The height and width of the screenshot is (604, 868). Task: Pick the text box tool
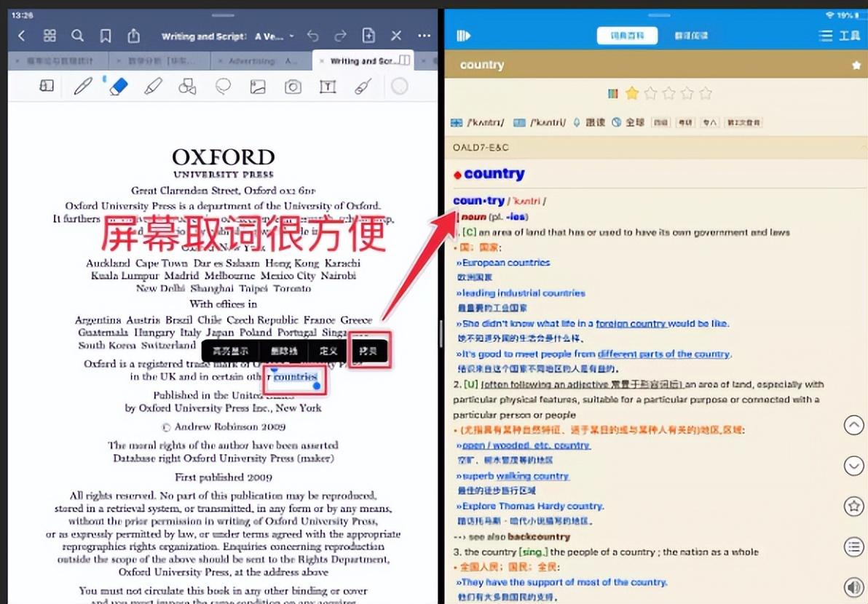pos(328,87)
